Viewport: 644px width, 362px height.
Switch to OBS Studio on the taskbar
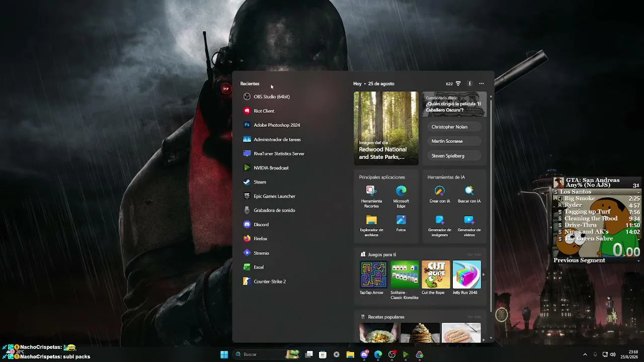pyautogui.click(x=392, y=354)
